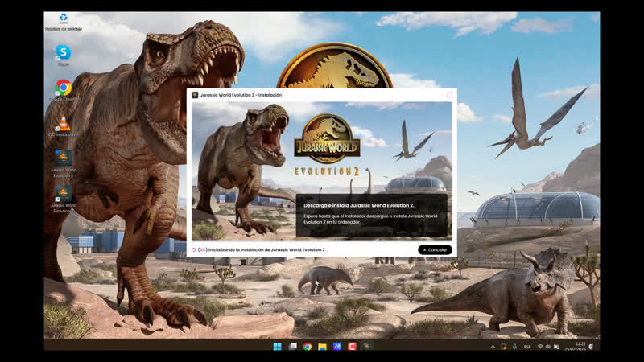This screenshot has height=362, width=644.
Task: Close the Jurassic World Evolution 2 installer window
Action: click(449, 95)
